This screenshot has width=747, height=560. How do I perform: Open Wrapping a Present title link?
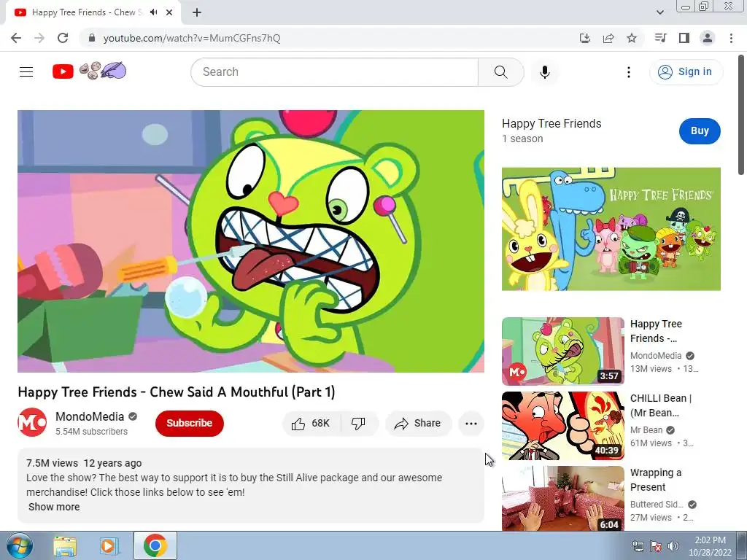coord(656,480)
